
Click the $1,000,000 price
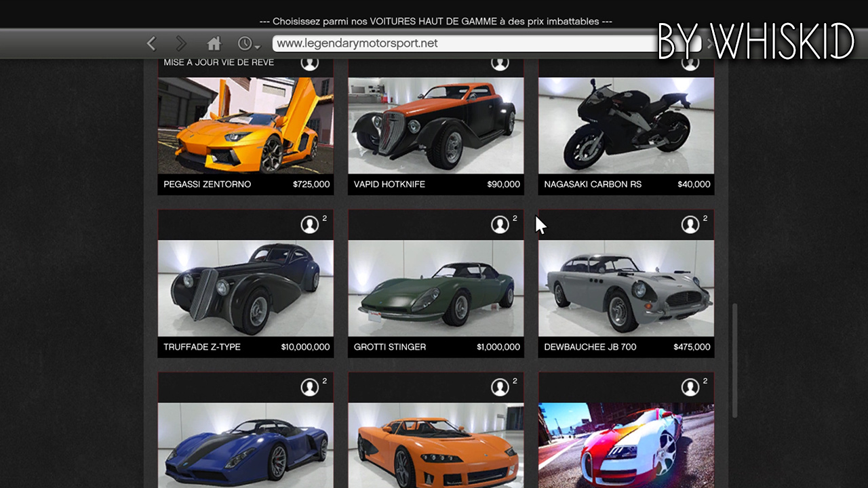click(498, 347)
